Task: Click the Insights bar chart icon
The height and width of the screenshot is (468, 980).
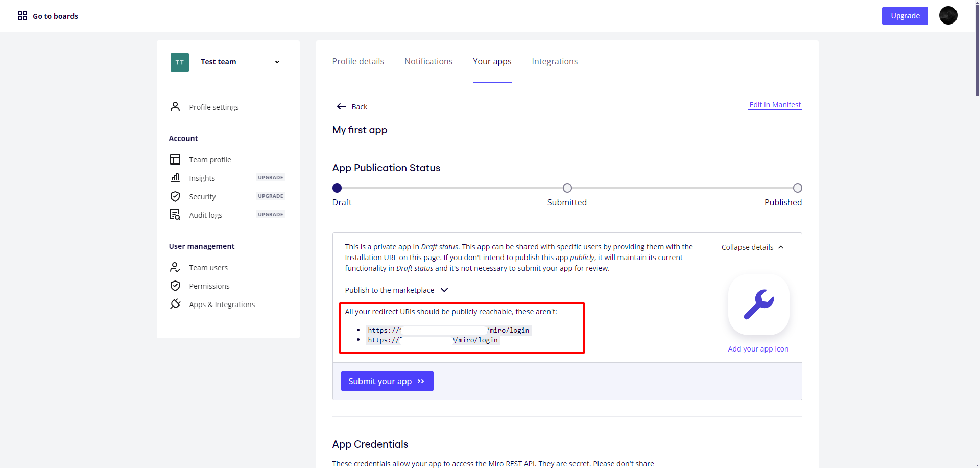Action: click(x=175, y=178)
